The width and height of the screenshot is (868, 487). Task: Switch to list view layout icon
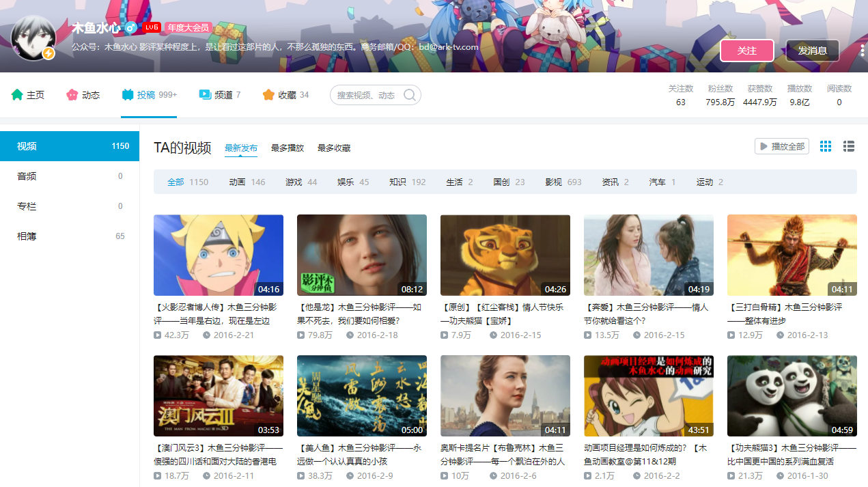pos(849,146)
